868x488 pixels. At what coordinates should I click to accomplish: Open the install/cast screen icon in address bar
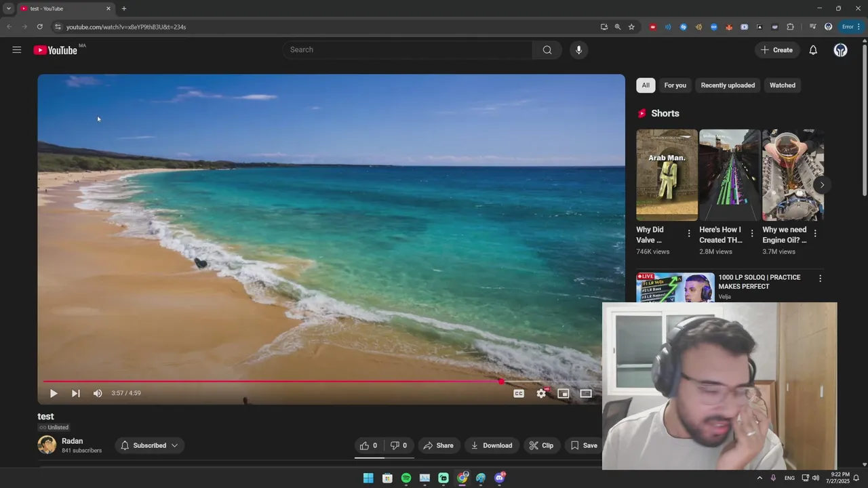(x=604, y=27)
